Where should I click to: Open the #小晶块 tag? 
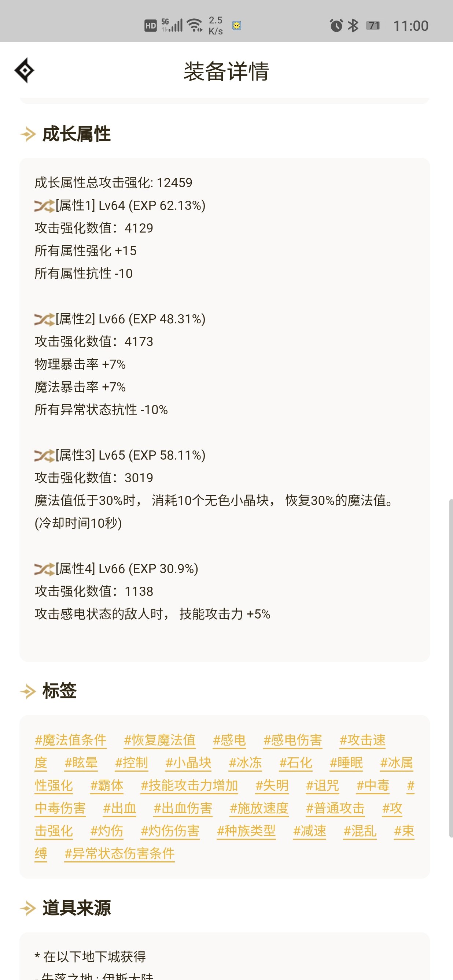pos(188,763)
